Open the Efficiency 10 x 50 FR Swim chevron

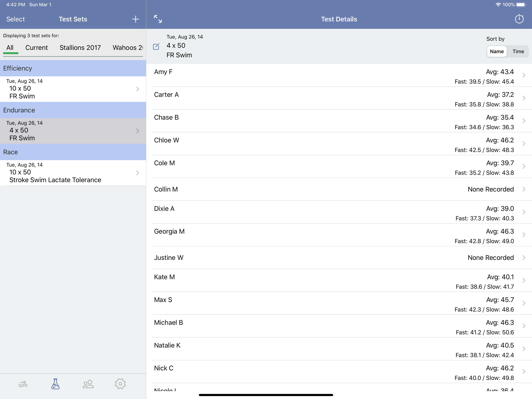click(x=137, y=89)
